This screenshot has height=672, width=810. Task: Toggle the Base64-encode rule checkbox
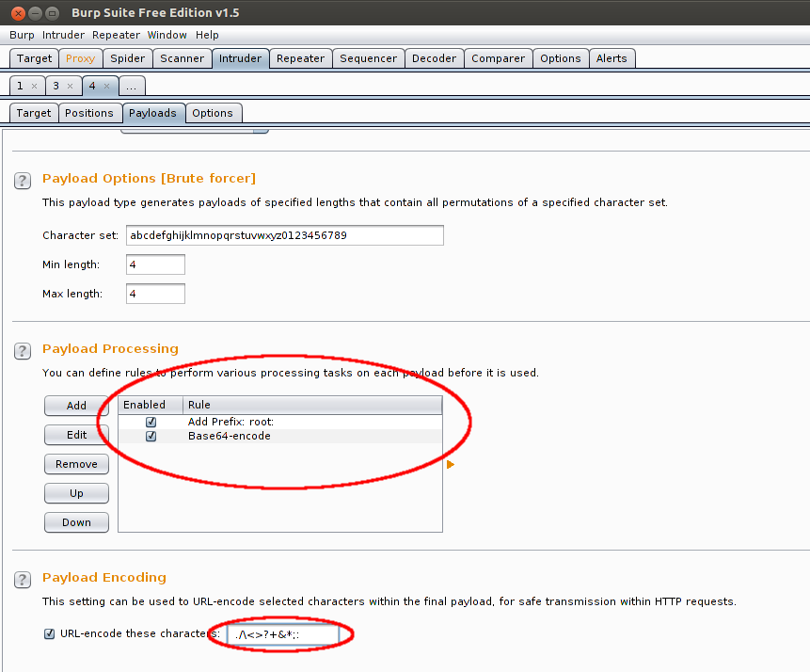tap(151, 437)
